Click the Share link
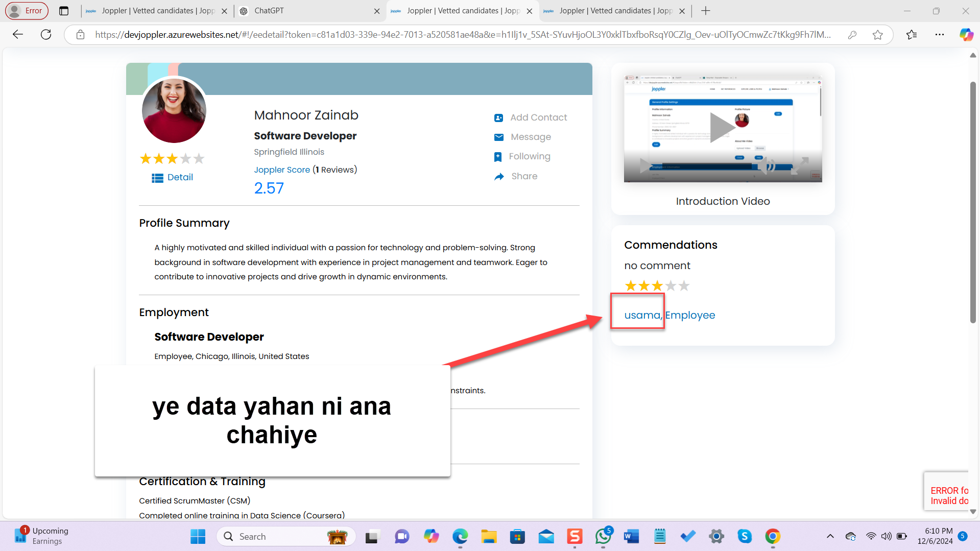980x551 pixels. [x=524, y=176]
